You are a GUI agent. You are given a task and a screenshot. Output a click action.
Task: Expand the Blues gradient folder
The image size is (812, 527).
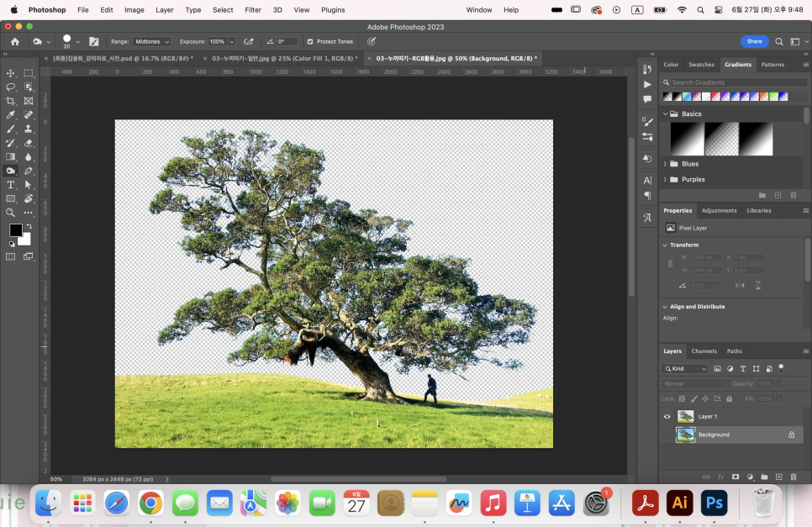click(665, 164)
